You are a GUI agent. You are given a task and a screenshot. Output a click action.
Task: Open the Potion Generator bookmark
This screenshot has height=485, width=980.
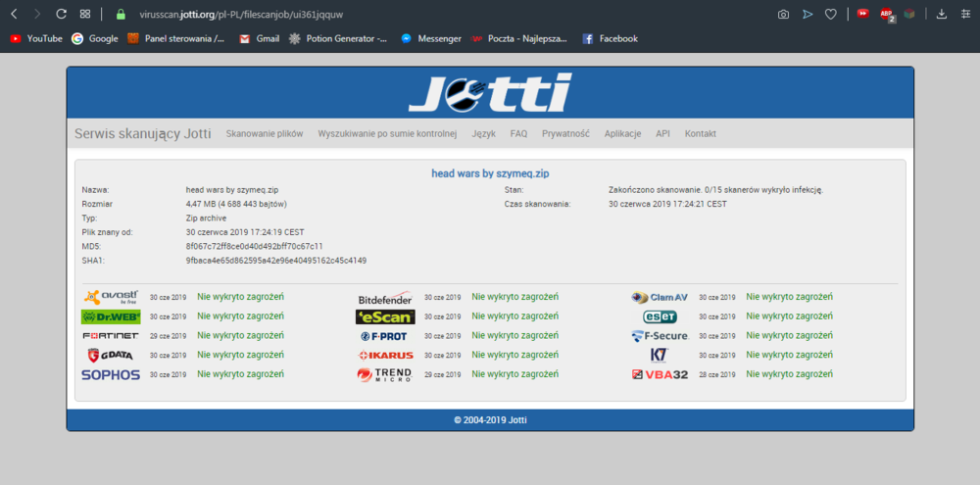click(338, 39)
